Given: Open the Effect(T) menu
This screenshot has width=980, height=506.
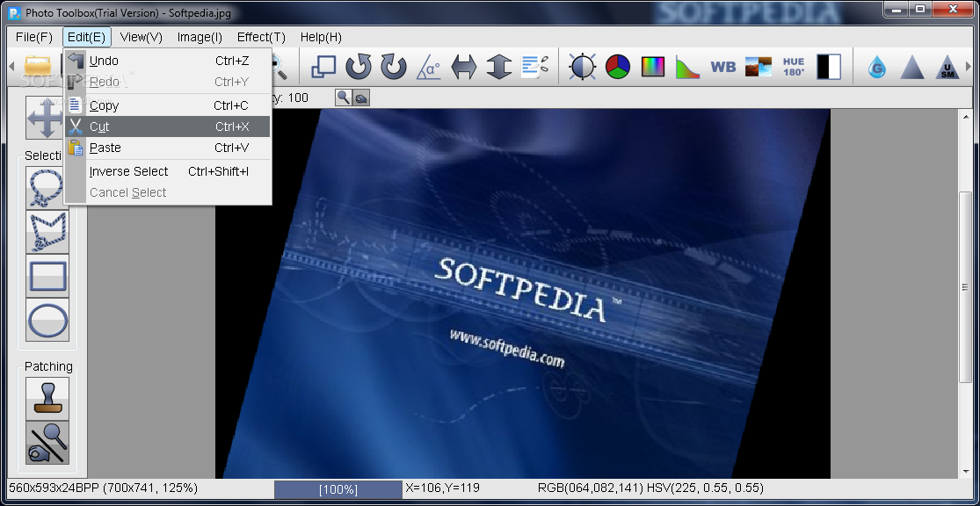Looking at the screenshot, I should 261,37.
